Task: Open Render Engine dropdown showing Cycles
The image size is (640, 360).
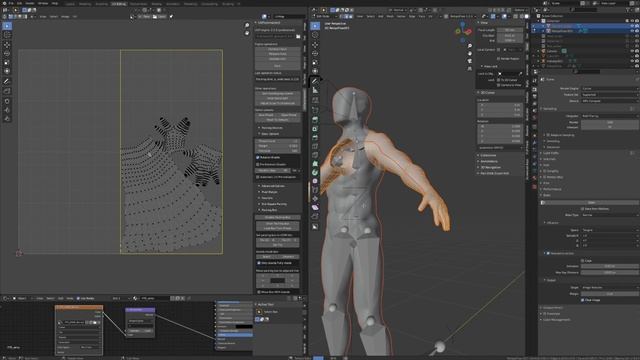Action: (610, 88)
